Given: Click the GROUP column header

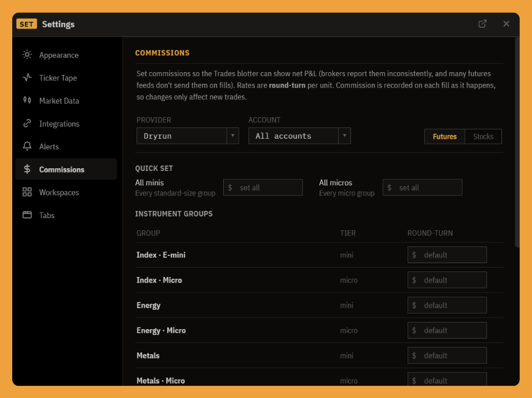Looking at the screenshot, I should point(148,233).
